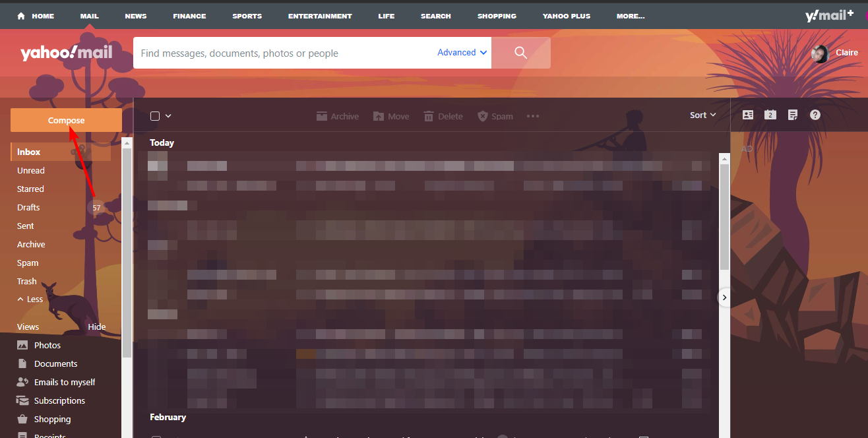Show Unread messages

tap(31, 170)
